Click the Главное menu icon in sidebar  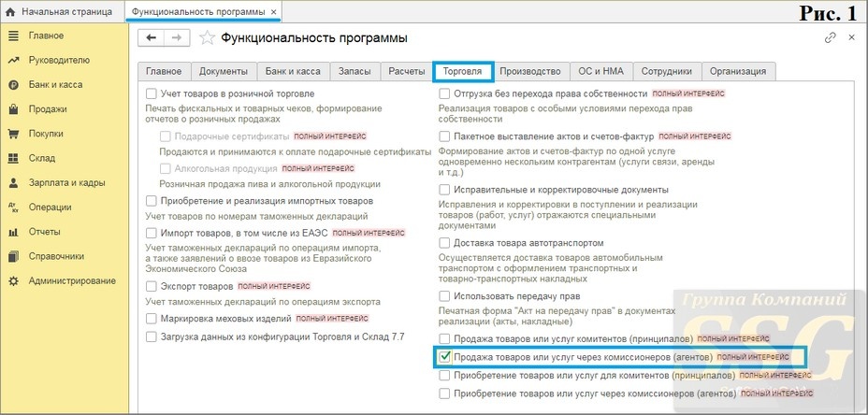pyautogui.click(x=13, y=36)
